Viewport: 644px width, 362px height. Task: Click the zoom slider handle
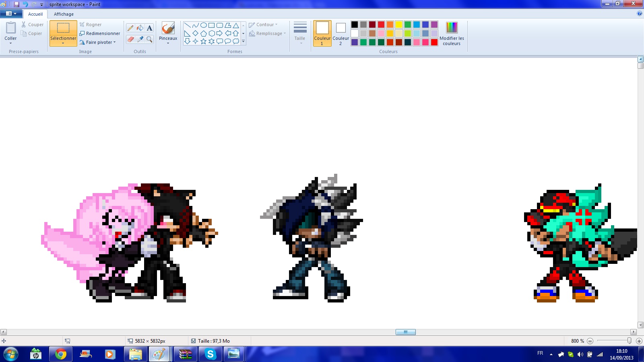pyautogui.click(x=629, y=341)
